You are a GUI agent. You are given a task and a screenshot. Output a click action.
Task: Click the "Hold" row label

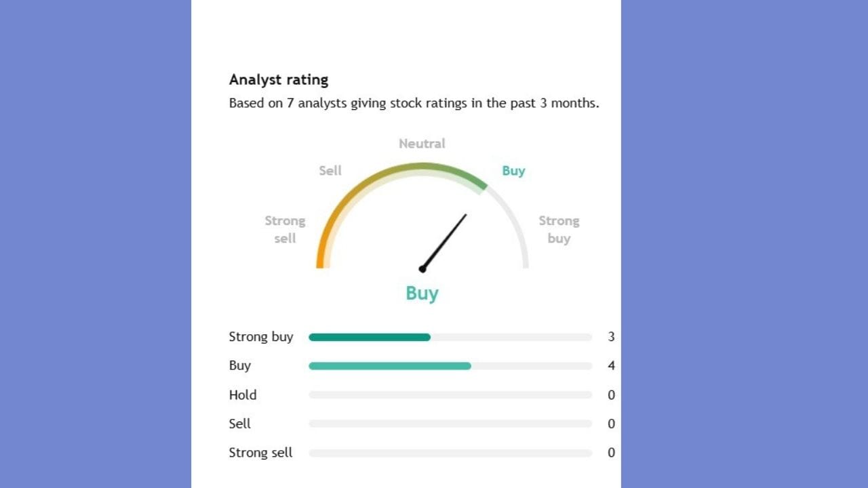click(x=243, y=395)
